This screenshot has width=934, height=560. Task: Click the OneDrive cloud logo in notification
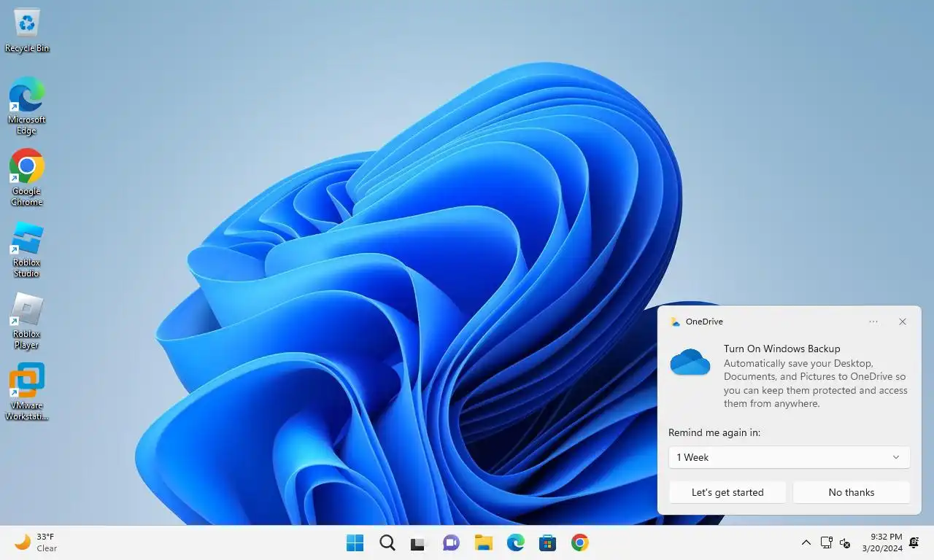click(x=690, y=362)
